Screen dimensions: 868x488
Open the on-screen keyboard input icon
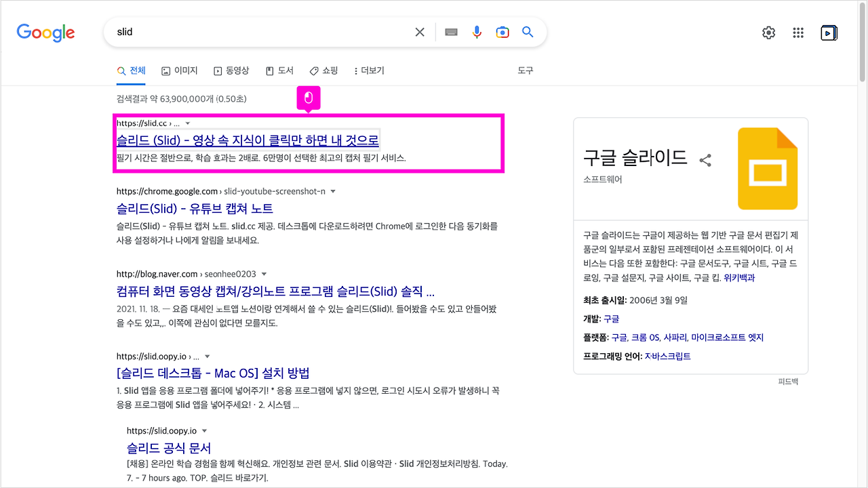pos(451,32)
